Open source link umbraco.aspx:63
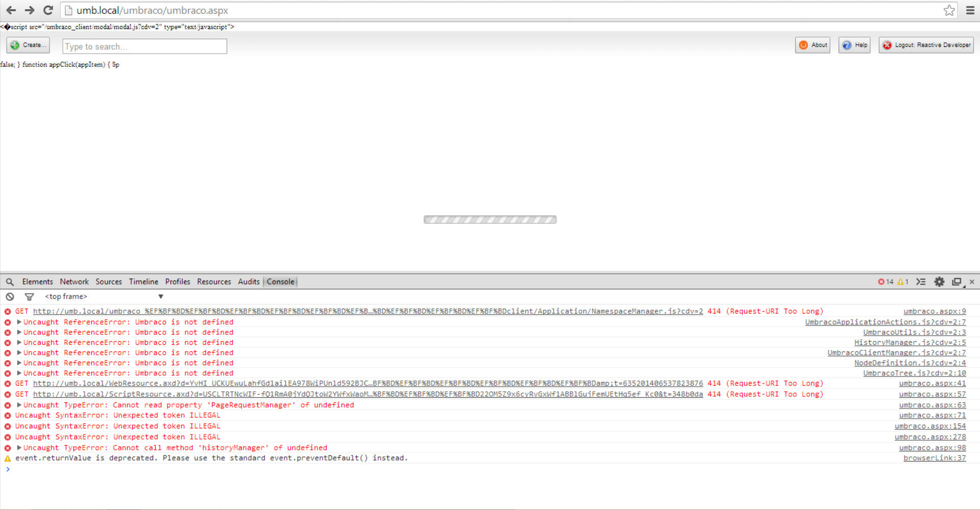Viewport: 980px width, 510px height. click(933, 405)
